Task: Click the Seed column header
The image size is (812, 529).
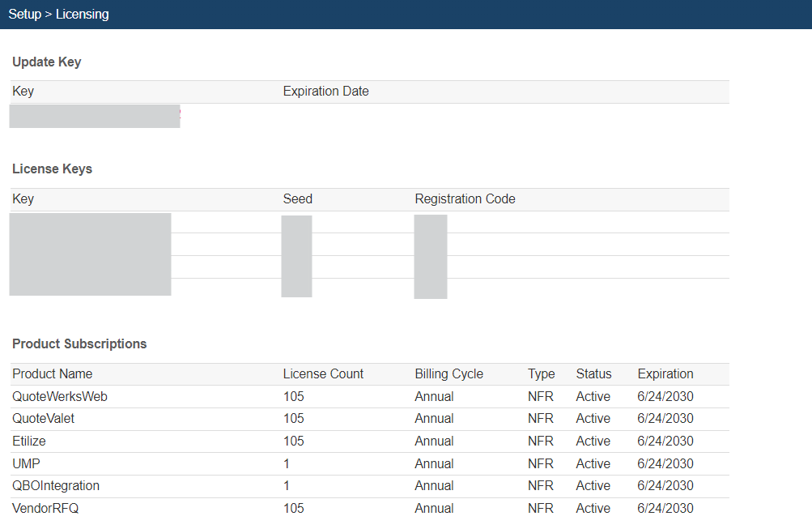Action: pos(297,199)
